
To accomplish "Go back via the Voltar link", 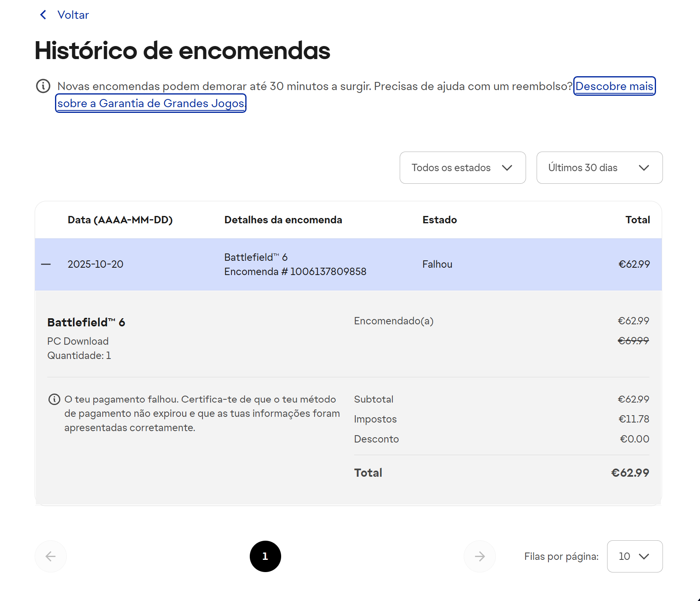I will tap(73, 15).
